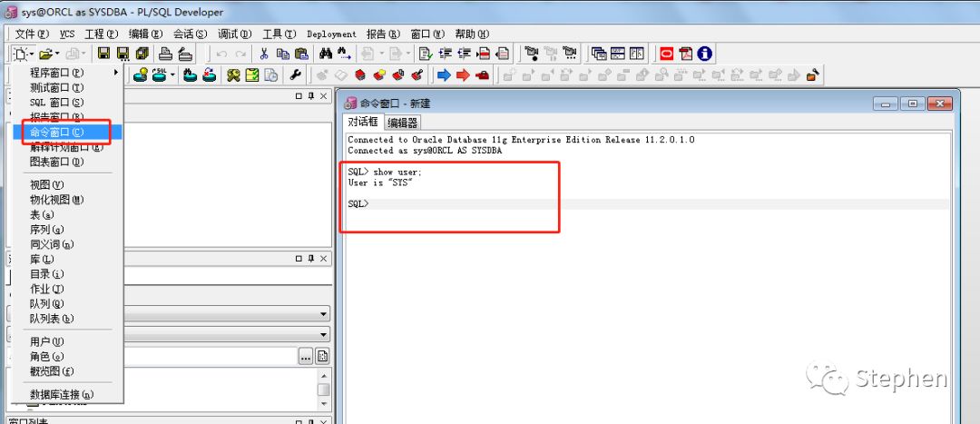This screenshot has width=980, height=424.
Task: Click the Save As floppy icon with dots
Action: point(123,54)
